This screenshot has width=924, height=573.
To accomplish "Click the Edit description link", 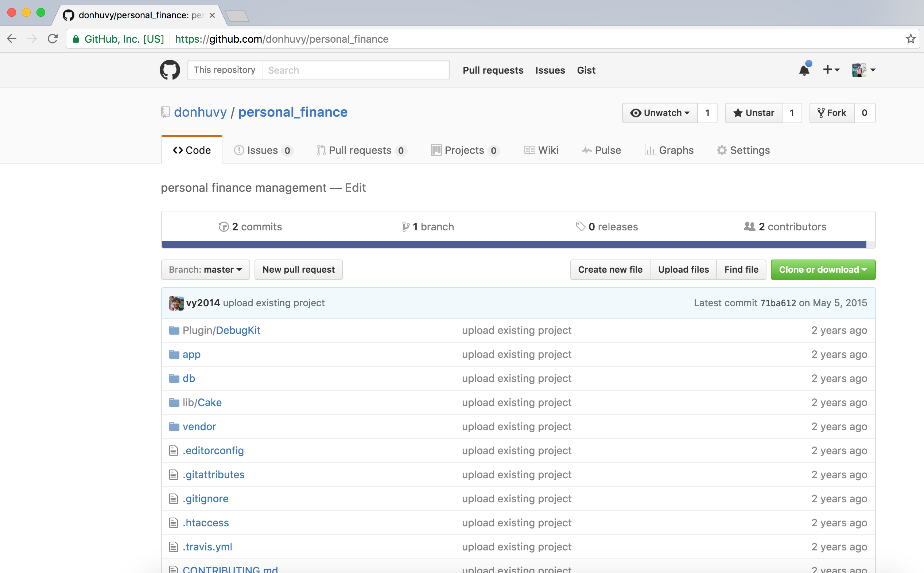I will click(x=355, y=188).
